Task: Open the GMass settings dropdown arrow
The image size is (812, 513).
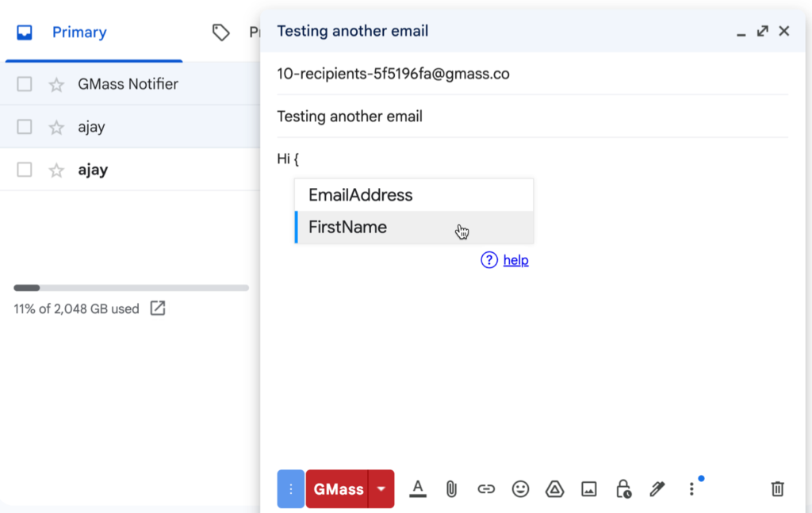Action: (x=381, y=489)
